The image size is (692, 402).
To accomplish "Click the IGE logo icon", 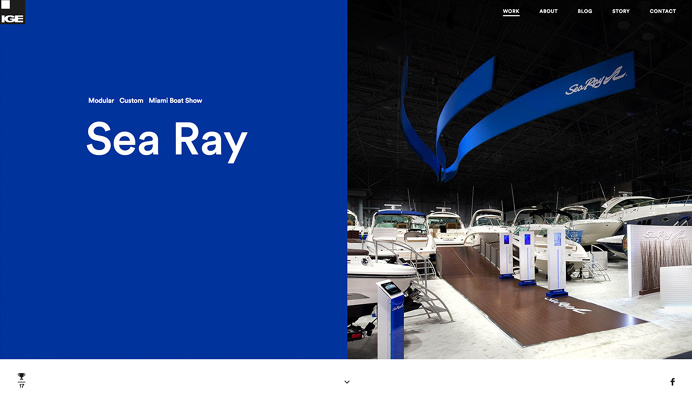I will click(x=12, y=12).
